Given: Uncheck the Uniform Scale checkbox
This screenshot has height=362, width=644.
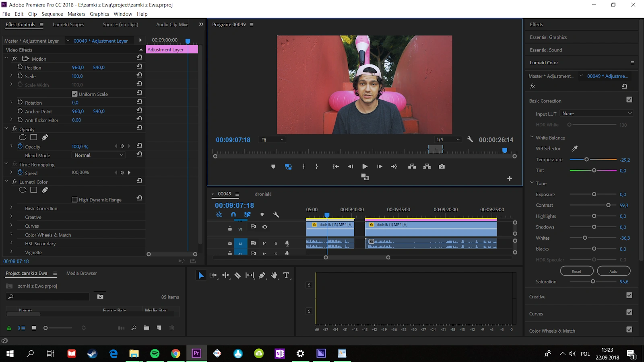Looking at the screenshot, I should [74, 94].
